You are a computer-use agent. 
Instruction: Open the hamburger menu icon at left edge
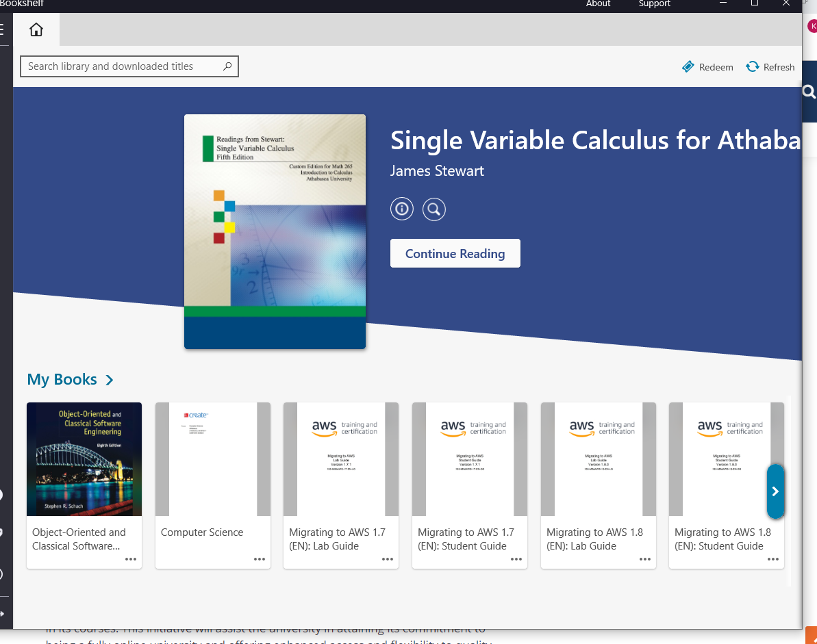coord(2,29)
